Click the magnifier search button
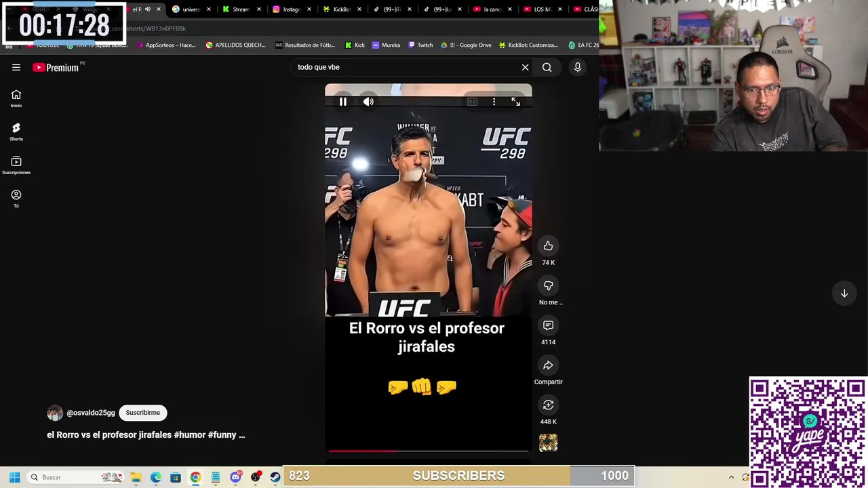 [547, 67]
